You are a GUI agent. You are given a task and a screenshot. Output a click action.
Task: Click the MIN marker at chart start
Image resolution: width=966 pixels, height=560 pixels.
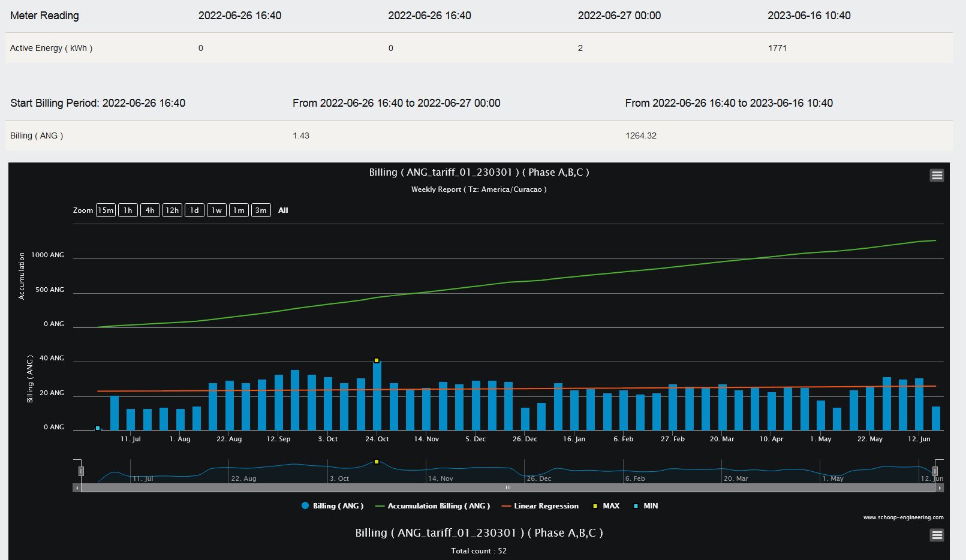click(x=98, y=428)
